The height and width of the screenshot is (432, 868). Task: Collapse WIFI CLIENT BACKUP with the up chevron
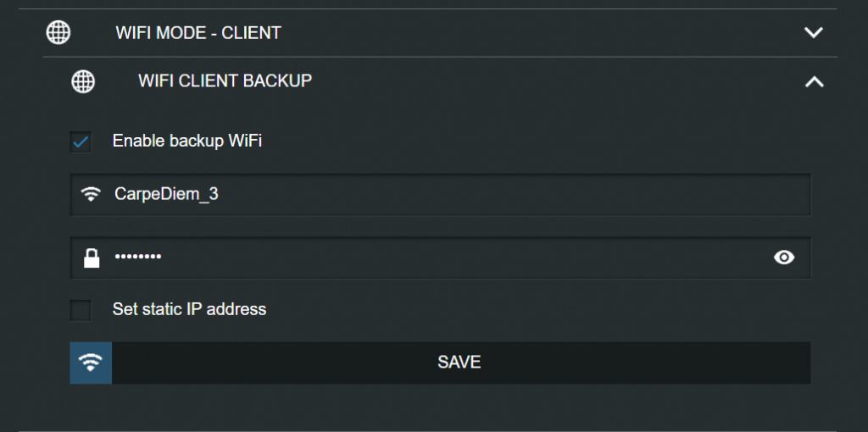click(813, 81)
